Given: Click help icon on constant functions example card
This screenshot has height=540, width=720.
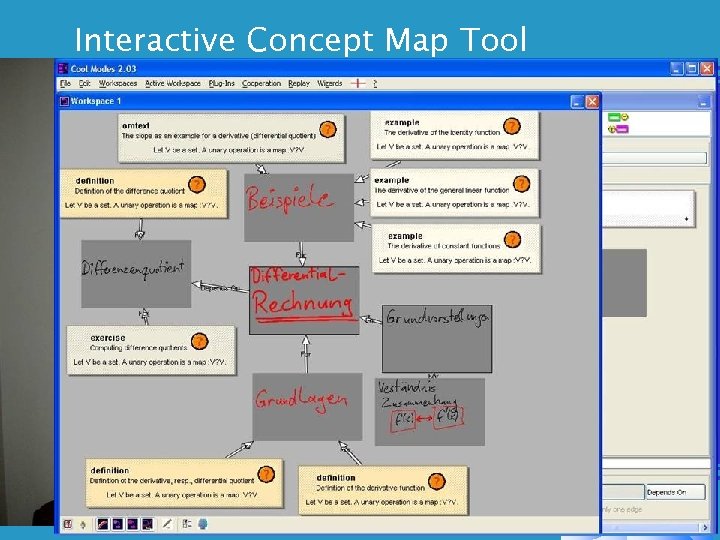Looking at the screenshot, I should [512, 239].
